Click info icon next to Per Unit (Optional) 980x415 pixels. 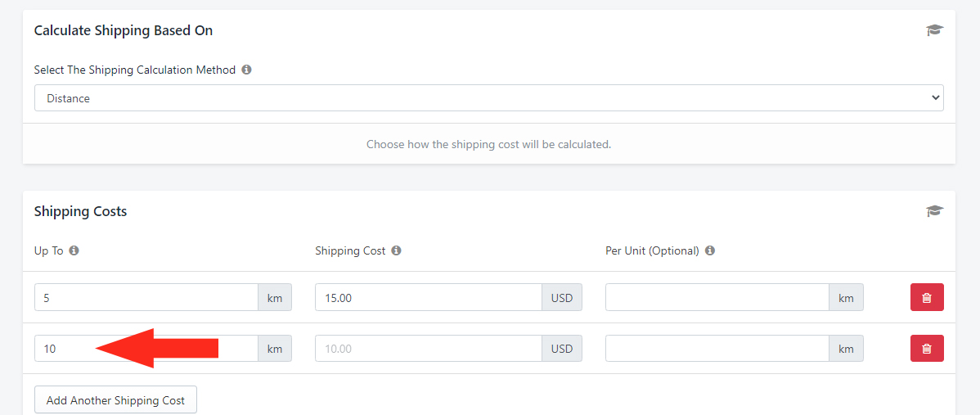pos(710,250)
